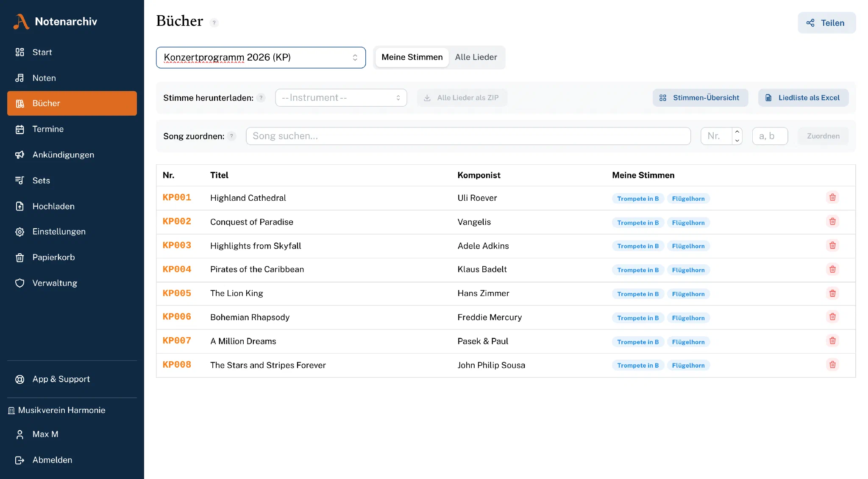Image resolution: width=868 pixels, height=479 pixels.
Task: Open the Hochladen page
Action: pos(72,206)
